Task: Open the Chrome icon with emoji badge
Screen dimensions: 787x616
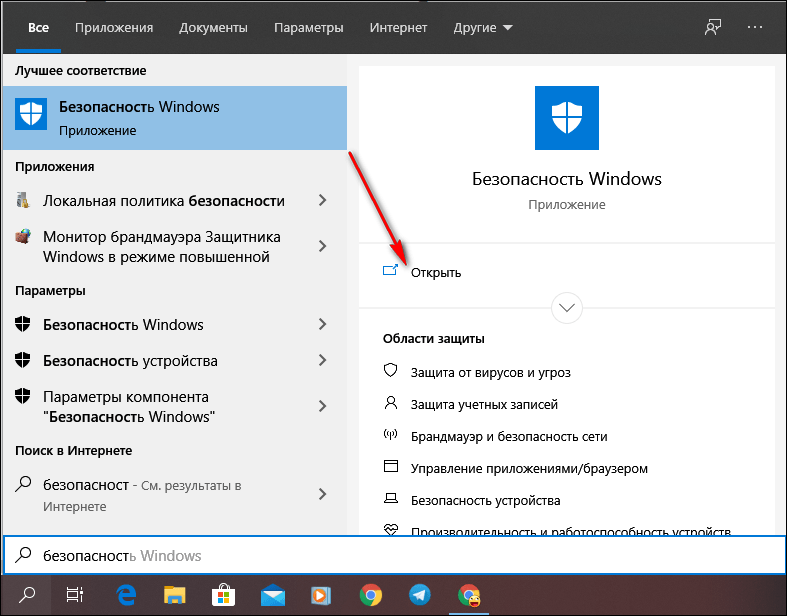Action: pyautogui.click(x=469, y=595)
